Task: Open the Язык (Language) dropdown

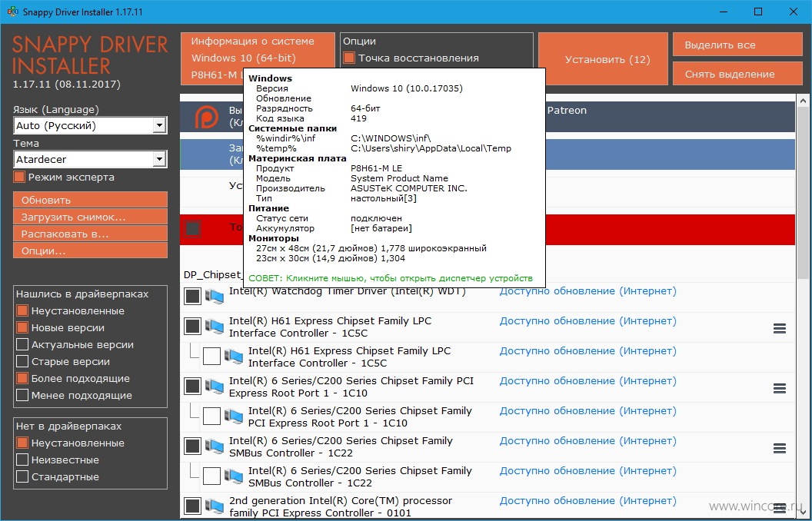Action: (x=90, y=126)
